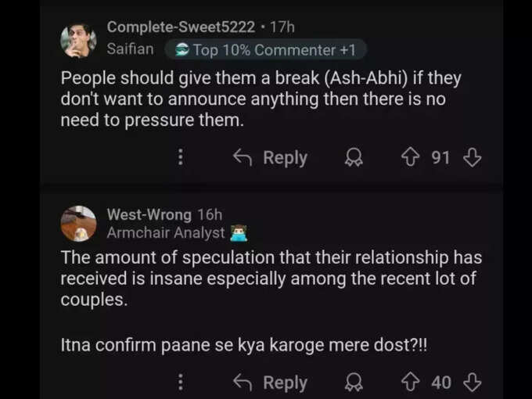Viewport: 532px width, 399px height.
Task: Open three-dot menu on first comment
Action: coord(181,157)
